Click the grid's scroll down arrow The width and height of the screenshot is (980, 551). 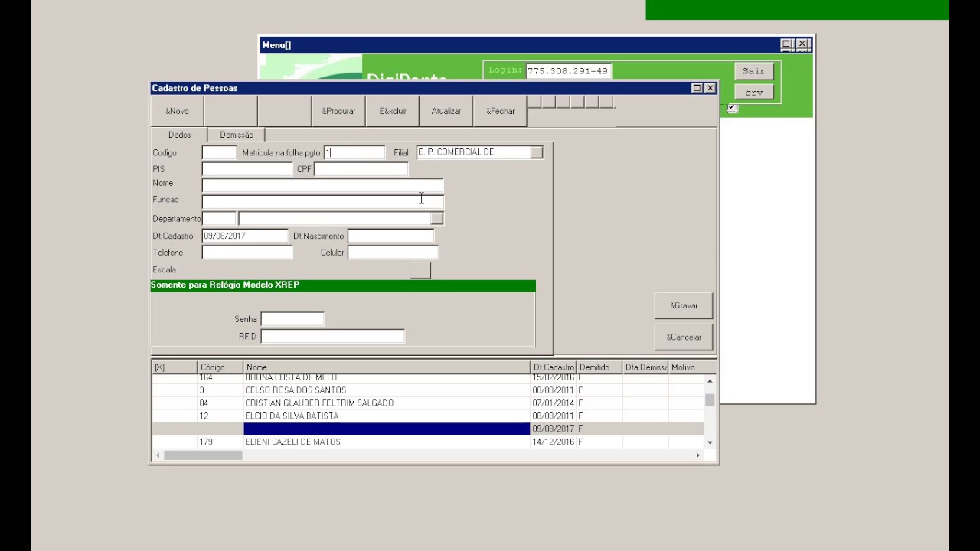[x=710, y=442]
